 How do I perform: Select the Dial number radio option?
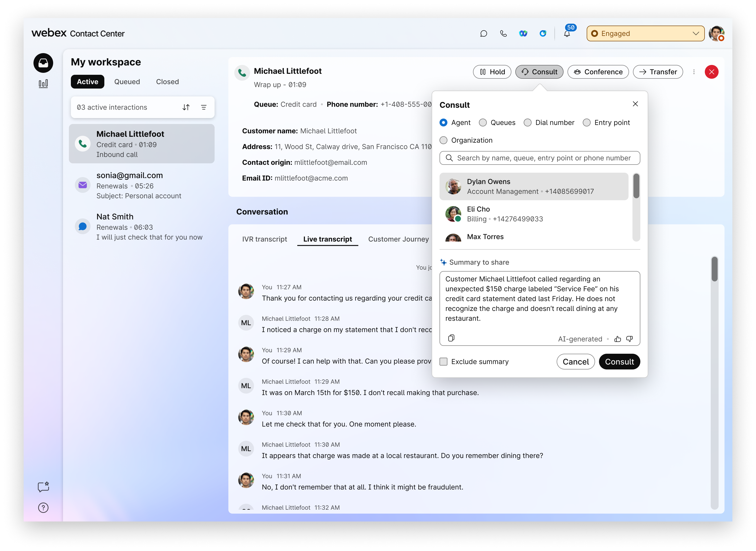(527, 122)
